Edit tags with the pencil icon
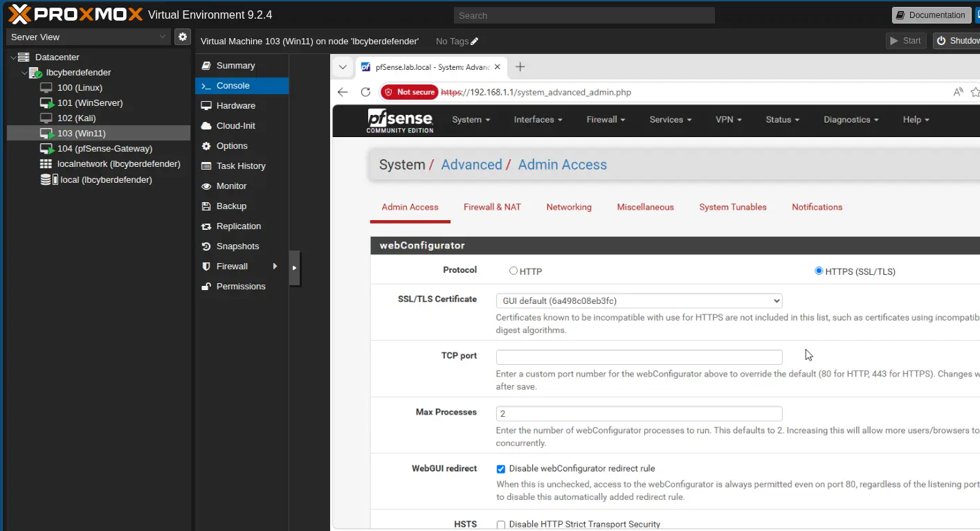 pos(474,42)
